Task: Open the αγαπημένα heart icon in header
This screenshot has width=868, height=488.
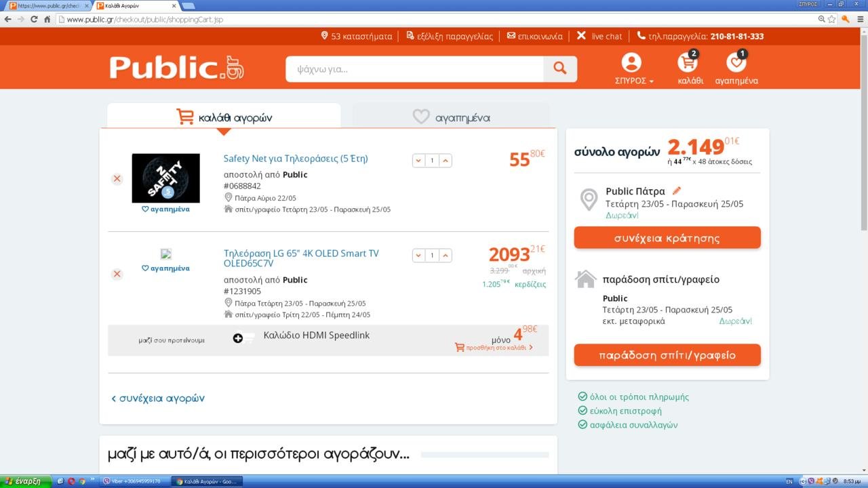Action: coord(736,68)
